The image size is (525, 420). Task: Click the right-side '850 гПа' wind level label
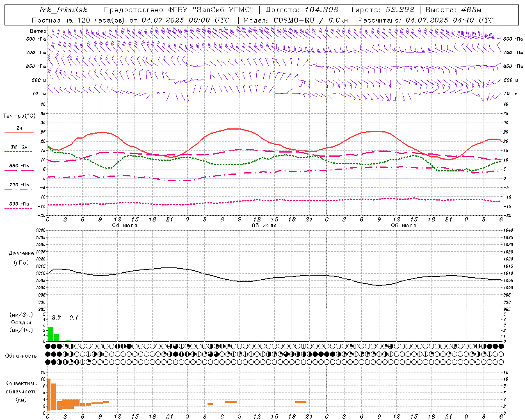513,66
